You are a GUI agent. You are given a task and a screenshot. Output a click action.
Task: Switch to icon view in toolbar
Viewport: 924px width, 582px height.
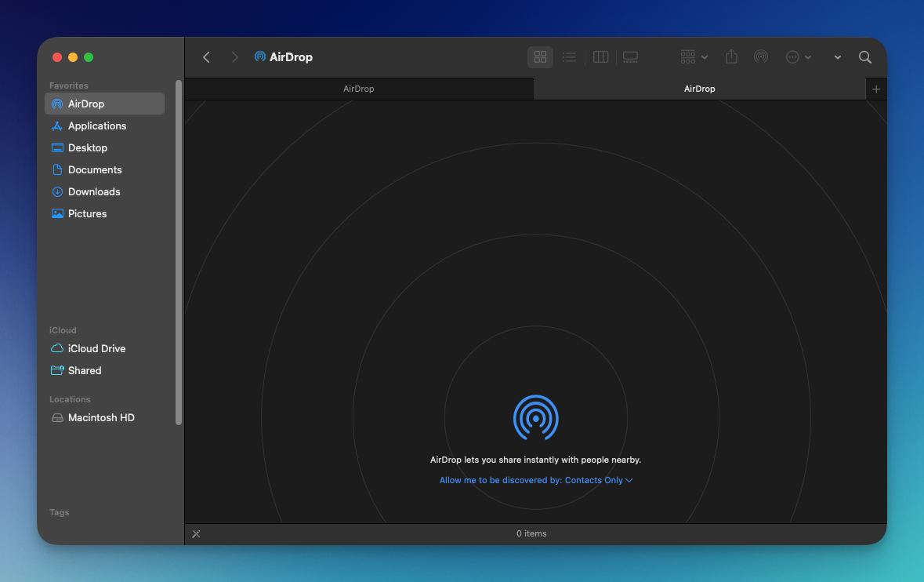tap(540, 57)
